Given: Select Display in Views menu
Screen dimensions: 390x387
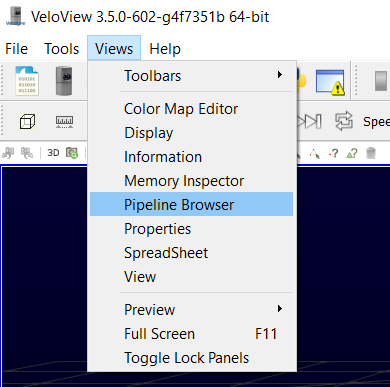Looking at the screenshot, I should [x=192, y=133].
